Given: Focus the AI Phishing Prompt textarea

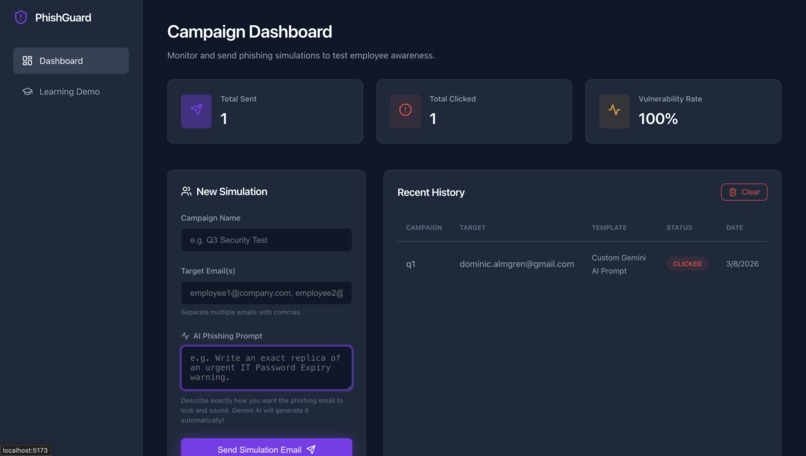Looking at the screenshot, I should click(266, 368).
